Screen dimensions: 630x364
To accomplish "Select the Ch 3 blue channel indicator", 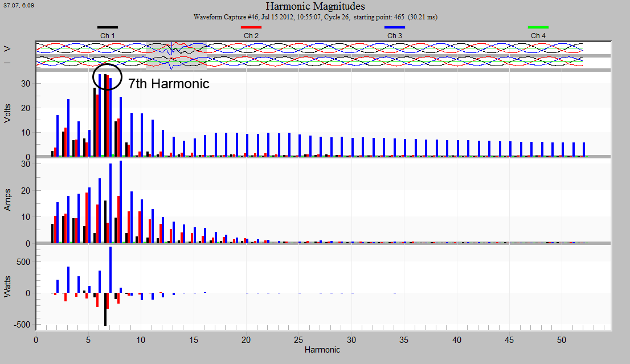I will 395,26.
